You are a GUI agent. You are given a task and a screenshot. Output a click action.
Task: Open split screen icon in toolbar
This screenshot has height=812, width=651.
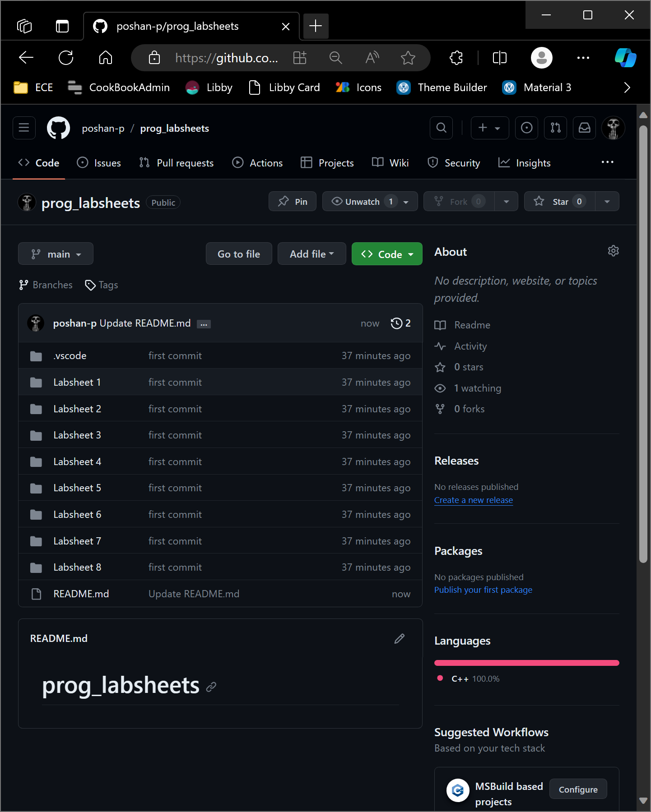tap(500, 58)
